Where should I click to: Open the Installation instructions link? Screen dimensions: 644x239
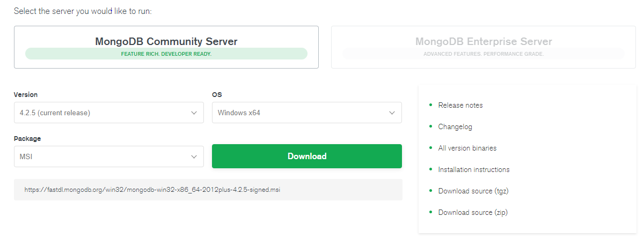pos(474,170)
